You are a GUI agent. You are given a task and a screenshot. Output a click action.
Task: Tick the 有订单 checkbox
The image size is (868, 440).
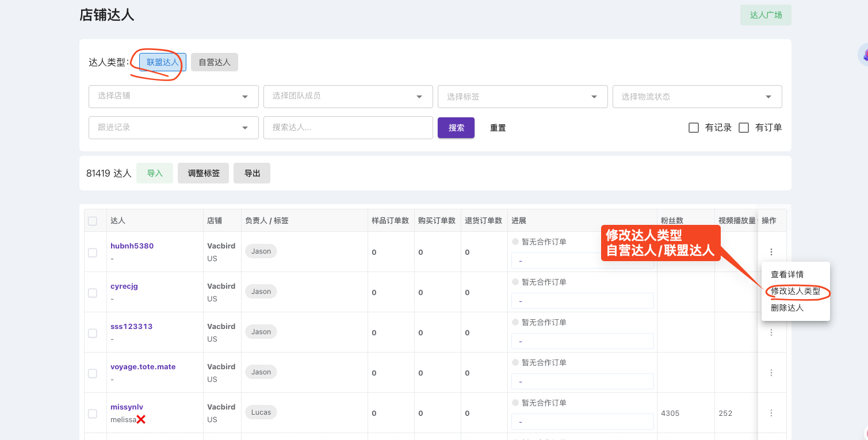[x=744, y=128]
